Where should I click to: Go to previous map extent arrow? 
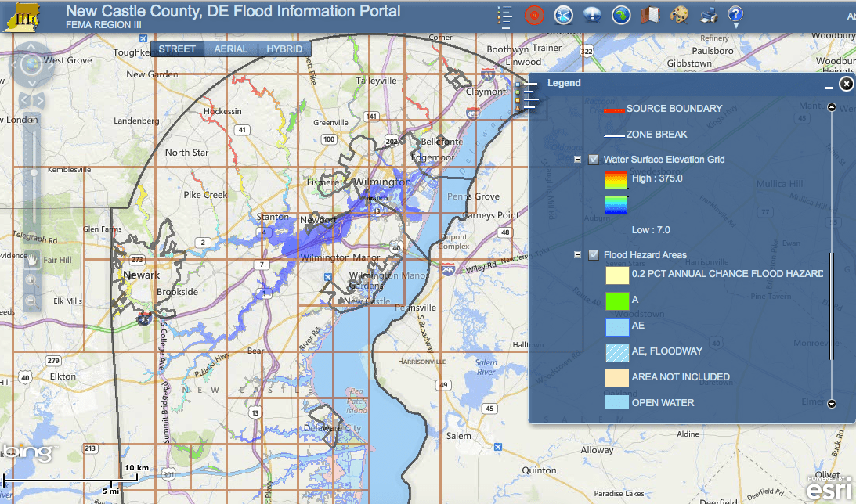tap(24, 100)
